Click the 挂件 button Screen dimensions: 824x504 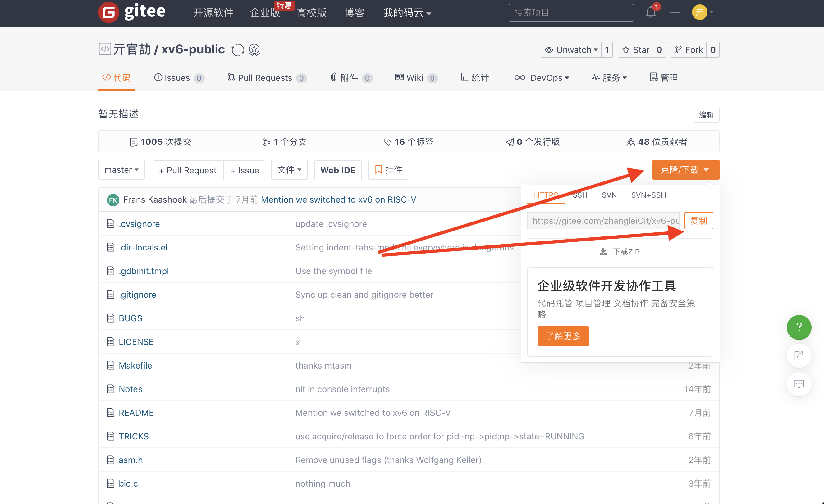pos(389,170)
